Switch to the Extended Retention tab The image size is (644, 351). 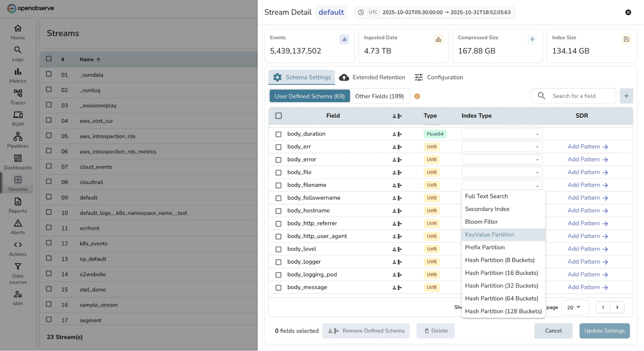point(372,77)
